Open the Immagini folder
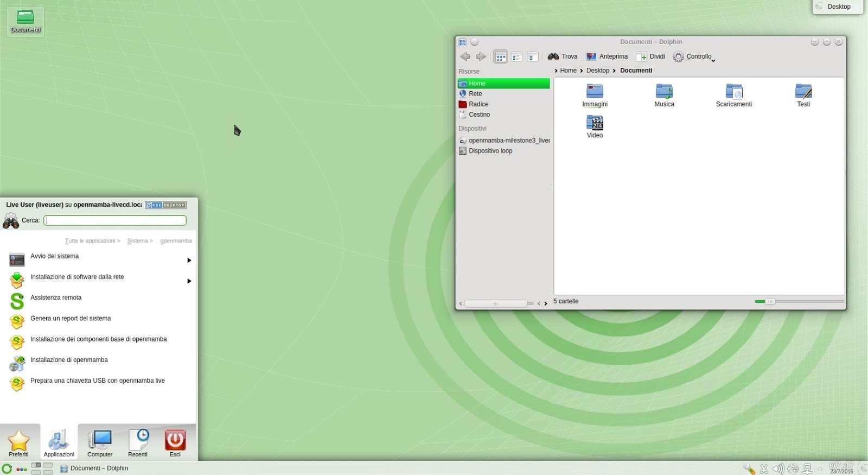The height and width of the screenshot is (475, 868). coord(595,96)
